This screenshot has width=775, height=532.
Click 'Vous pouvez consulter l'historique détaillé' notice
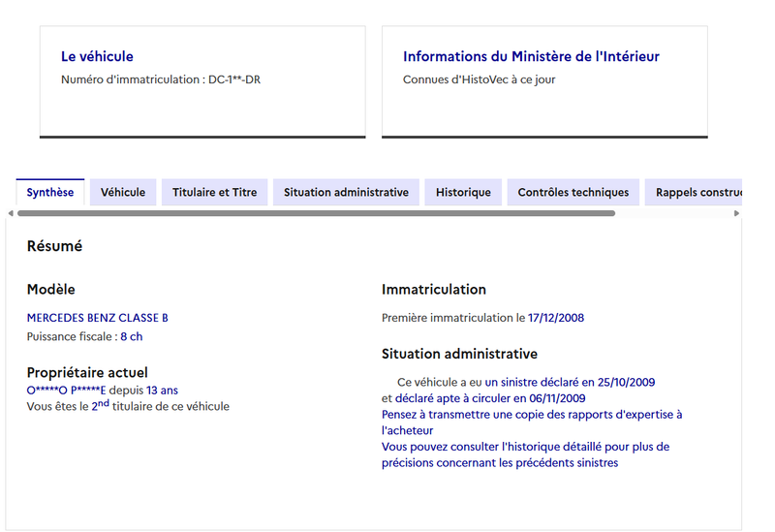525,454
